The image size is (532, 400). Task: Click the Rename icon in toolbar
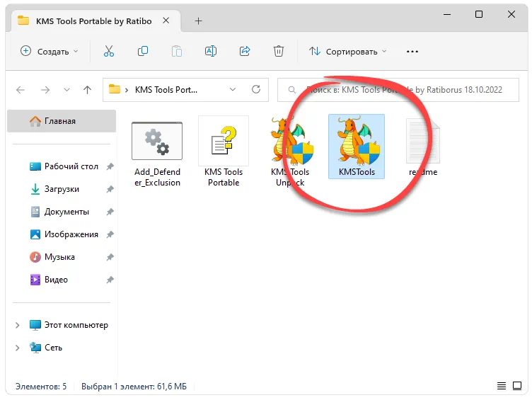coord(211,51)
